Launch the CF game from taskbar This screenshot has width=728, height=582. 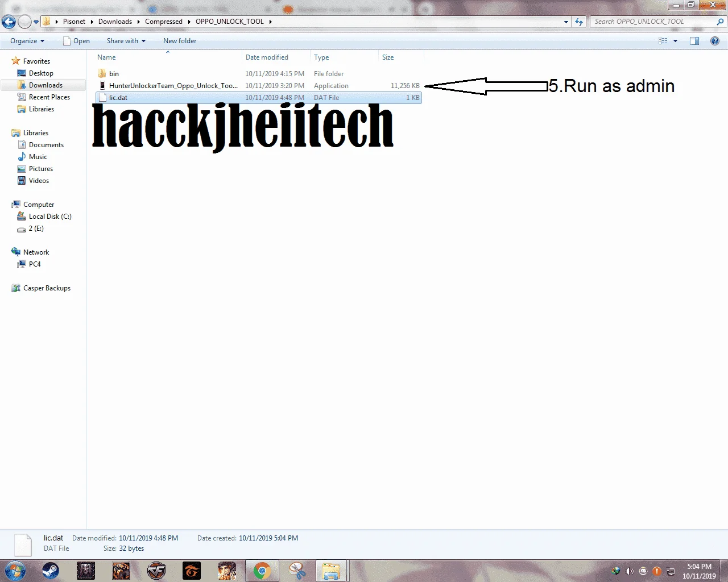click(156, 571)
